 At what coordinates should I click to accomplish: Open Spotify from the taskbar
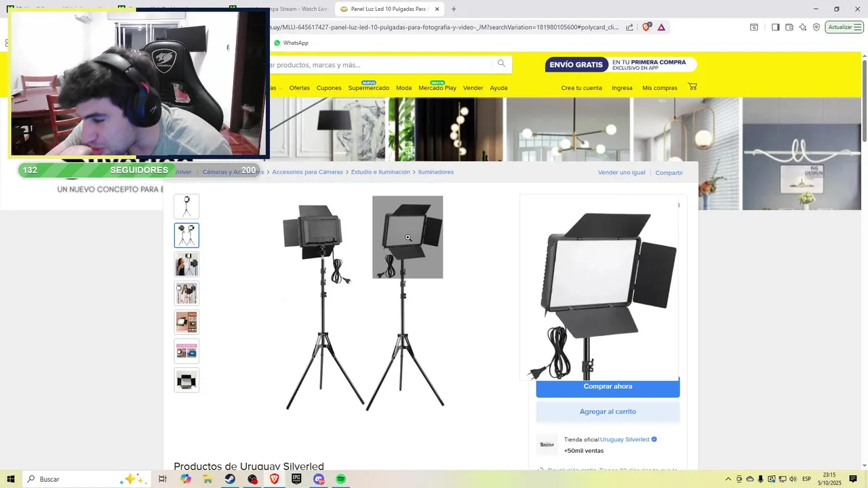click(340, 479)
